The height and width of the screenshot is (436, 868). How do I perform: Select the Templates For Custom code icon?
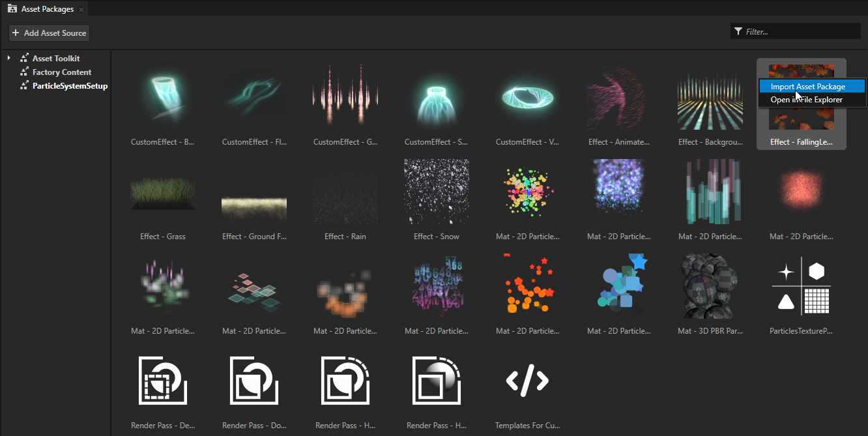click(527, 380)
